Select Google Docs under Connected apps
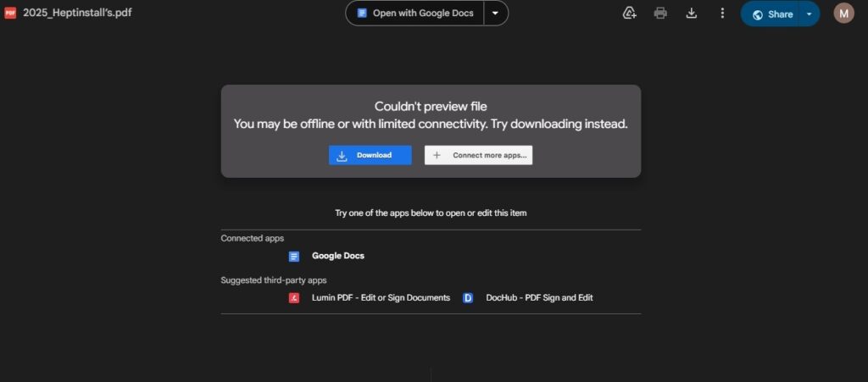 337,256
